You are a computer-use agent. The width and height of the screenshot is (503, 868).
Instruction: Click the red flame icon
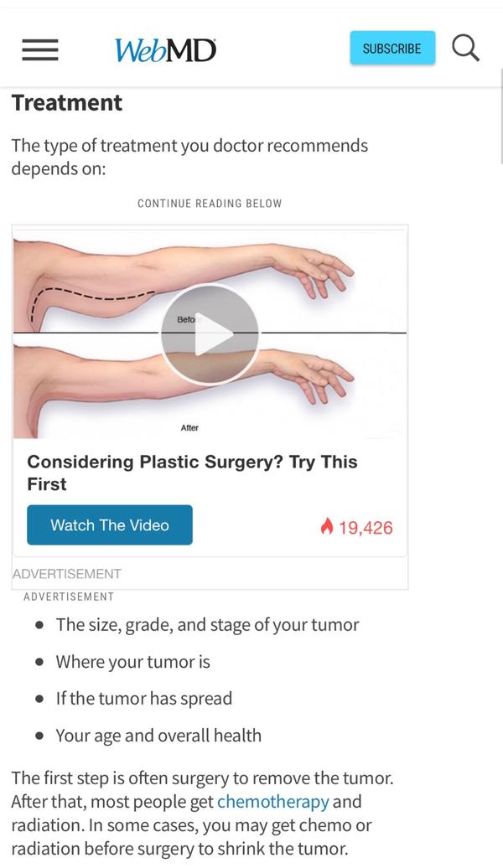(x=327, y=526)
